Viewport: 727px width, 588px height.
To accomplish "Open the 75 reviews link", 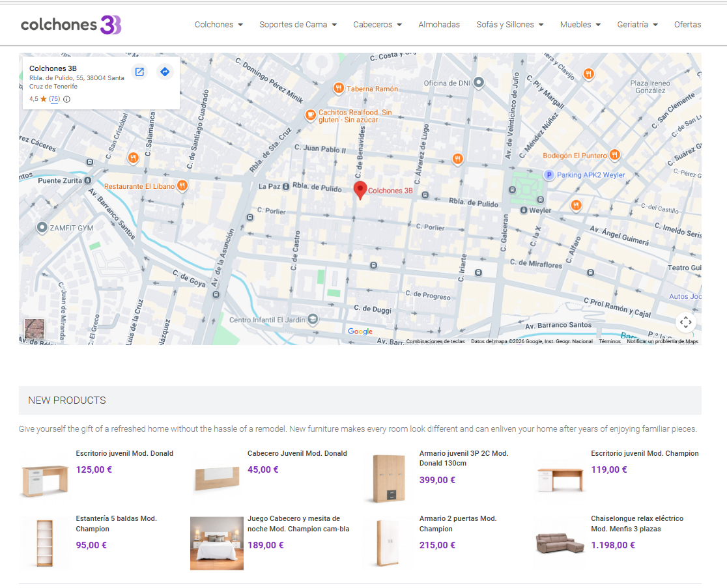I will pos(54,99).
